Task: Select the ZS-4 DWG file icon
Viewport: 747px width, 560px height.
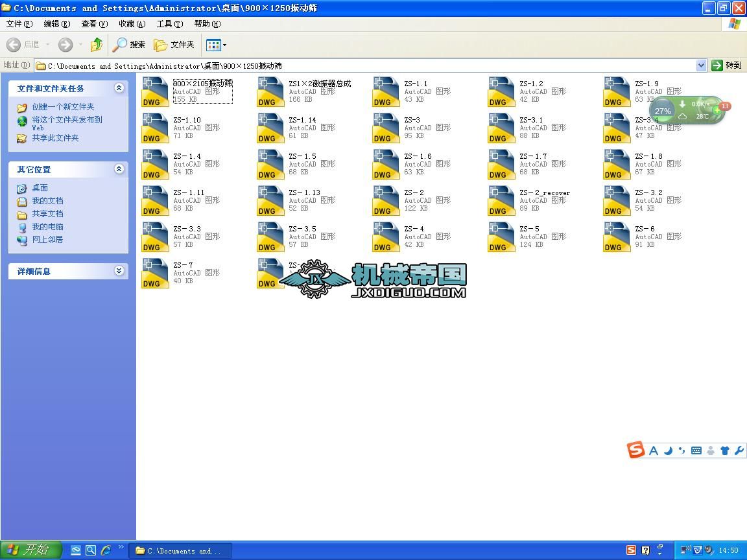Action: click(x=386, y=237)
